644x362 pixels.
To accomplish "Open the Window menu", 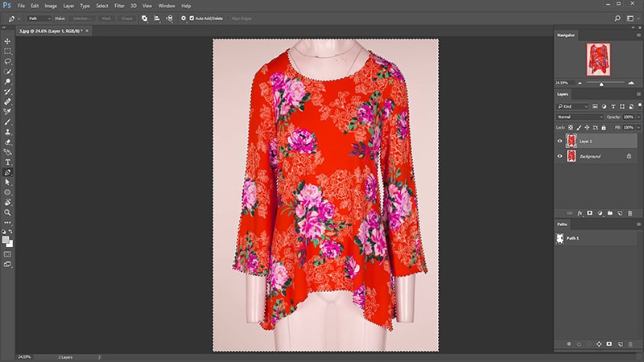I will (167, 6).
